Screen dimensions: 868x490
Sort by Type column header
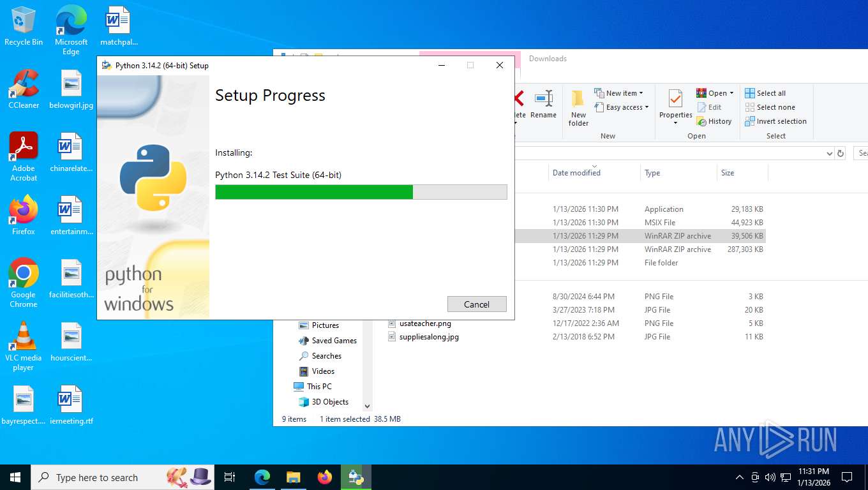pos(678,173)
